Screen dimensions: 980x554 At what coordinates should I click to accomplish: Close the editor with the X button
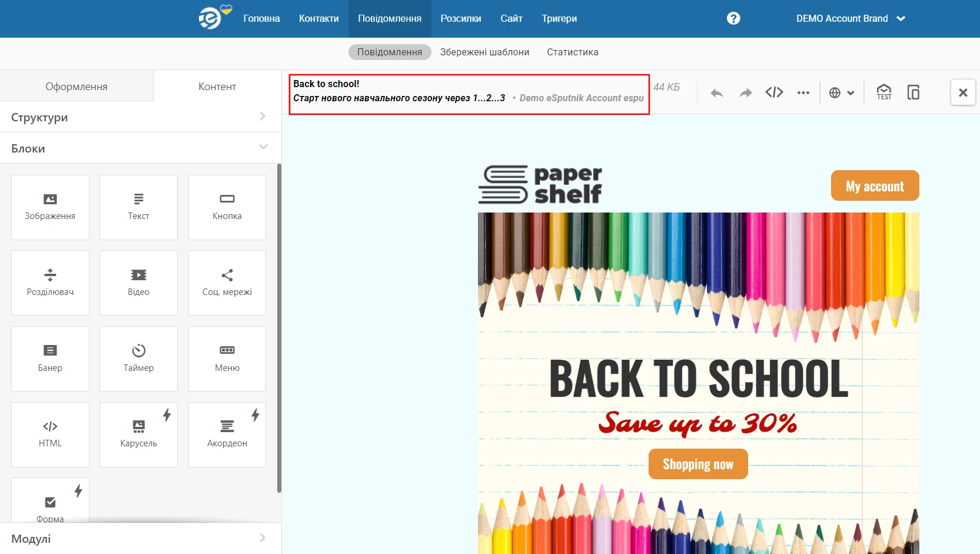click(963, 92)
